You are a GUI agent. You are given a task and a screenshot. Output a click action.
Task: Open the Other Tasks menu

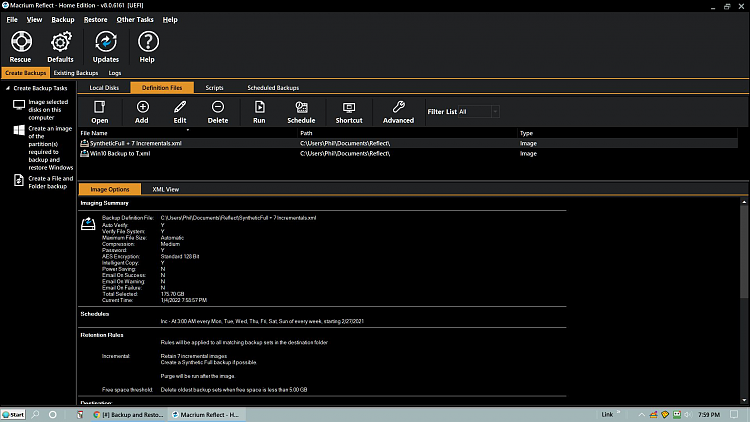135,20
